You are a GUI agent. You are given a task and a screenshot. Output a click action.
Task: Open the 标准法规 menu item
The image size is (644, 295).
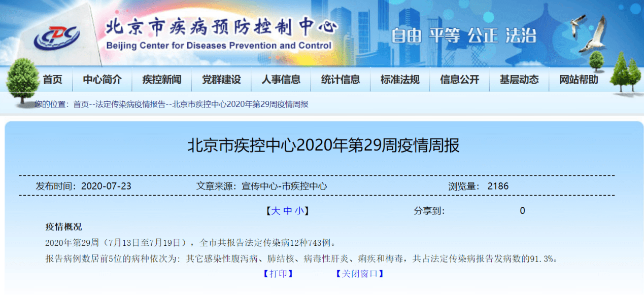click(x=400, y=80)
